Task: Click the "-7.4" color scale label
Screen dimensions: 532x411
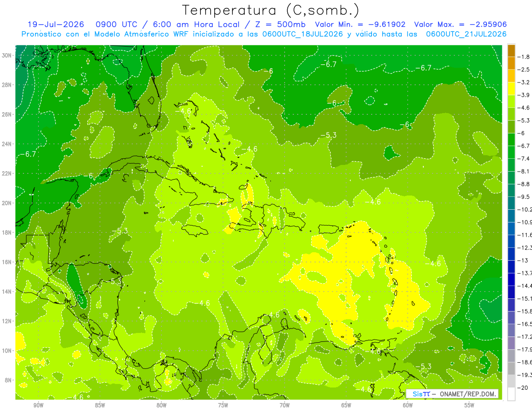Action: point(524,158)
